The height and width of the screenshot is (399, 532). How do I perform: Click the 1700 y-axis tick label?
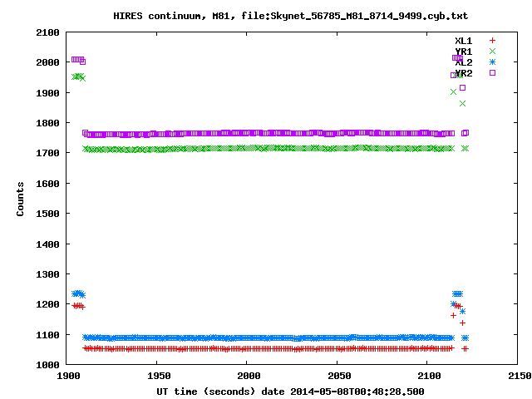tap(48, 153)
